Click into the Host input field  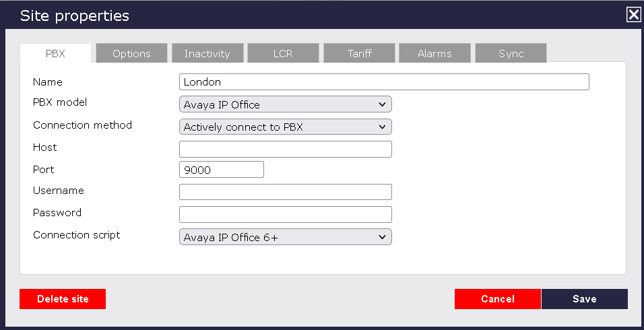(x=285, y=149)
